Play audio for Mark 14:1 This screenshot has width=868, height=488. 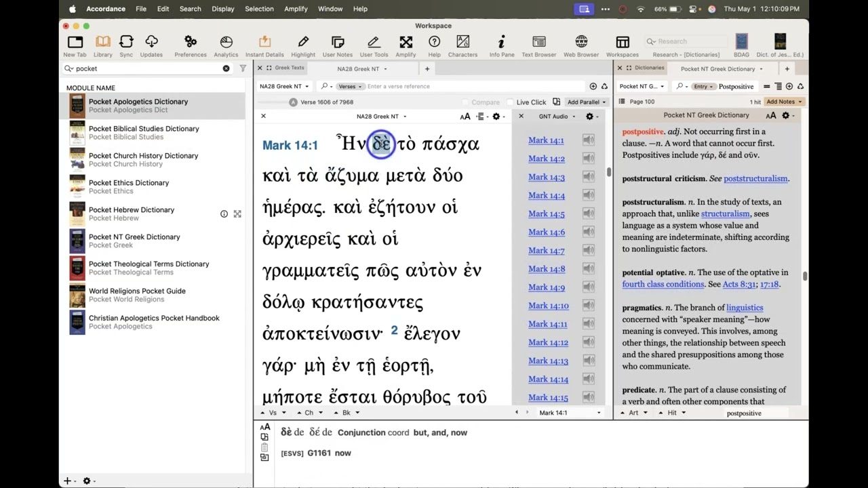tap(588, 140)
